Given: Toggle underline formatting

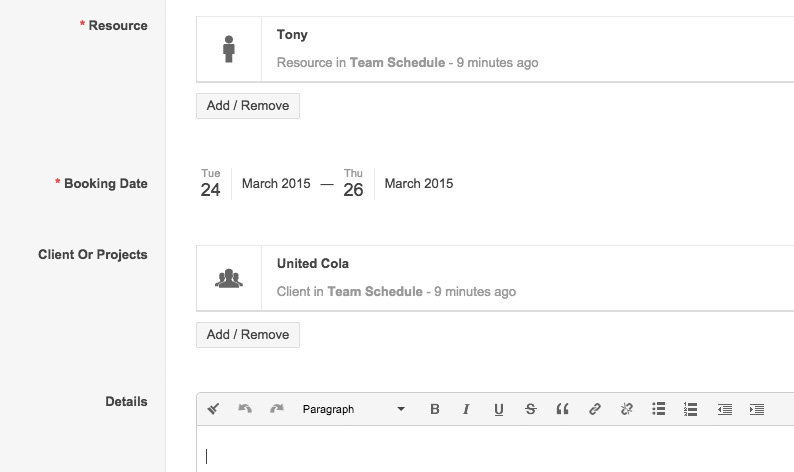Looking at the screenshot, I should click(499, 409).
